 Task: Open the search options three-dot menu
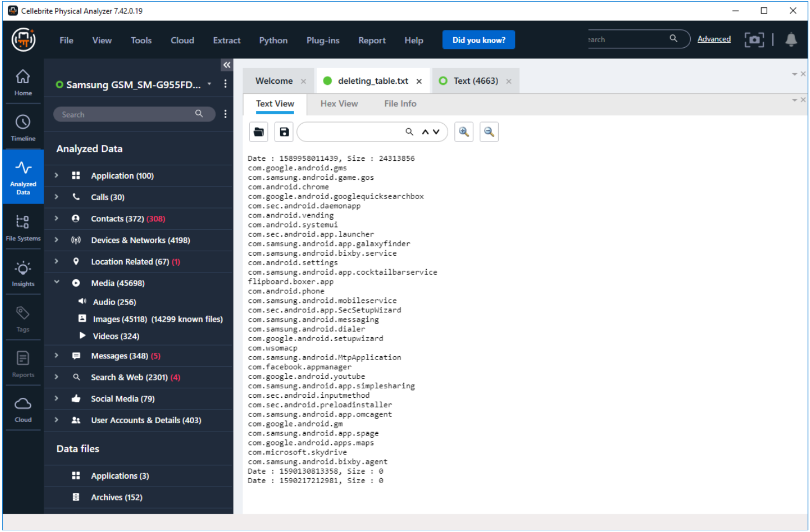pos(225,114)
